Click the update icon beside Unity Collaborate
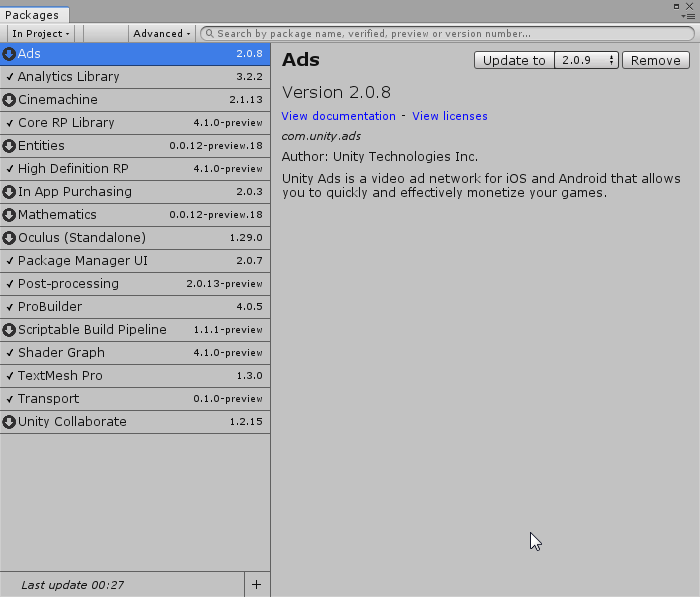700x597 pixels. coord(9,422)
